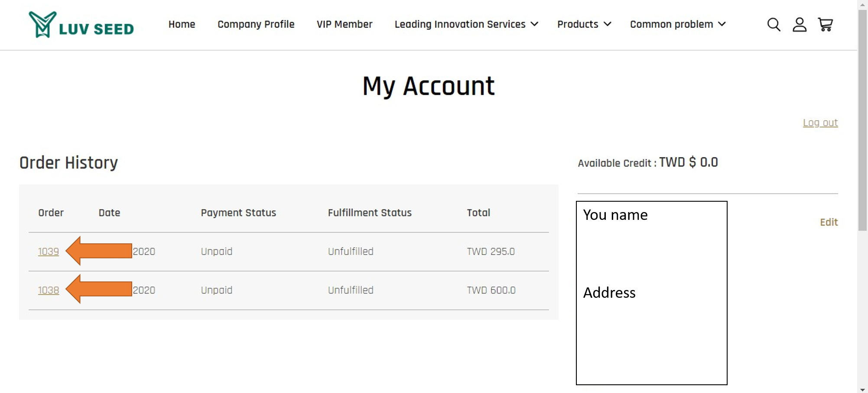This screenshot has width=868, height=393.
Task: Click the Log out link
Action: (x=820, y=123)
